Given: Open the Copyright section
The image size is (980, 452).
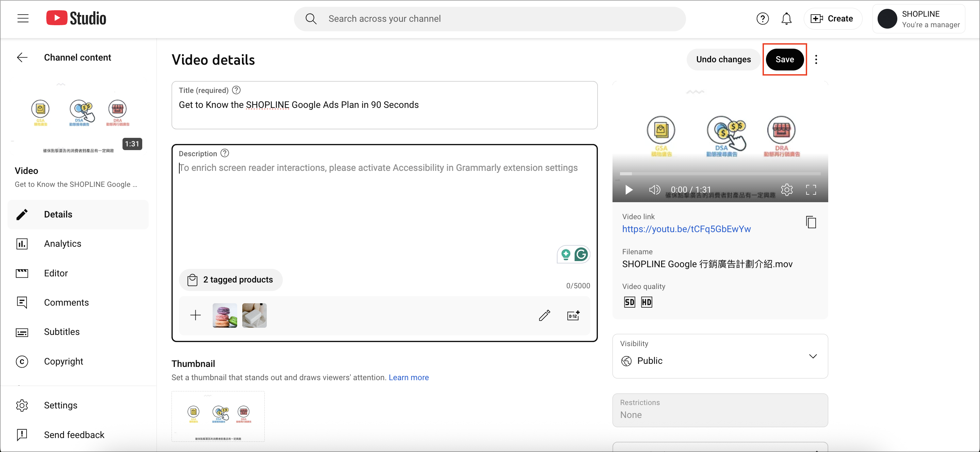Looking at the screenshot, I should click(x=78, y=361).
